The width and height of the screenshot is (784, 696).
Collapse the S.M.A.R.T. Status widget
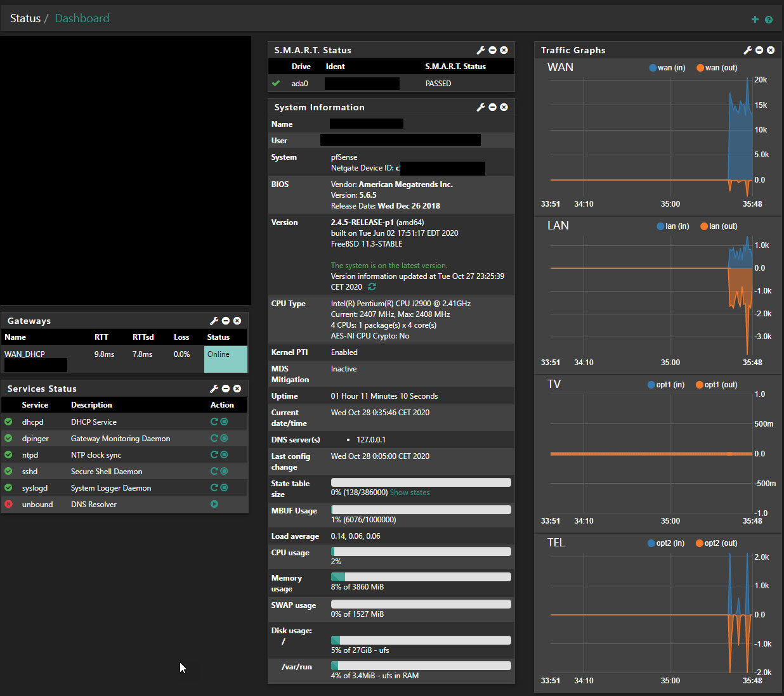492,50
